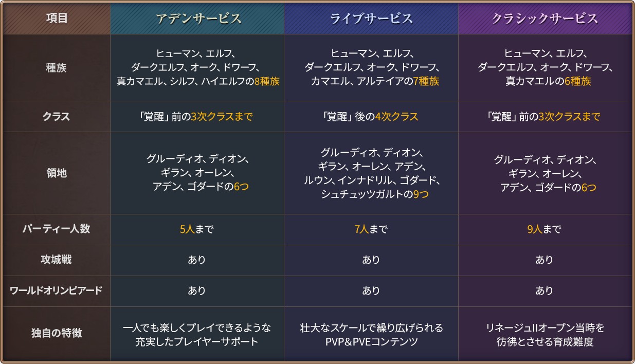The width and height of the screenshot is (635, 364).
Task: Open the クラシックサービス column header
Action: click(545, 19)
